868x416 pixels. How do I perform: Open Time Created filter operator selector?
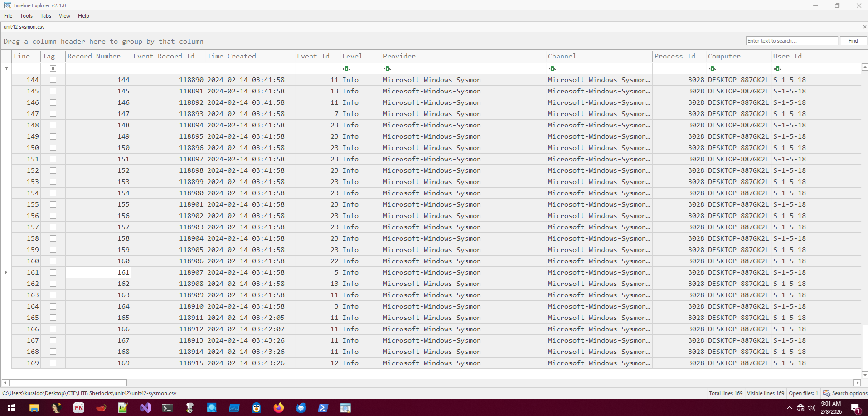pyautogui.click(x=211, y=68)
